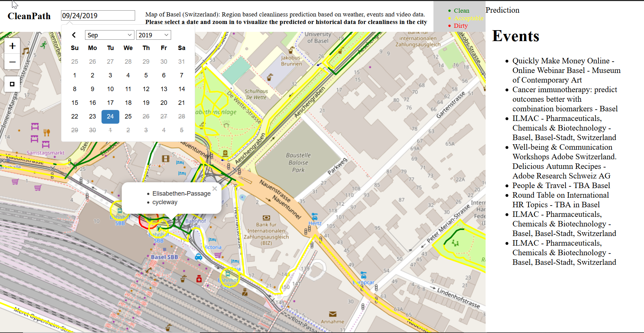The height and width of the screenshot is (333, 644).
Task: Click the Basel SBB station label
Action: point(165,257)
